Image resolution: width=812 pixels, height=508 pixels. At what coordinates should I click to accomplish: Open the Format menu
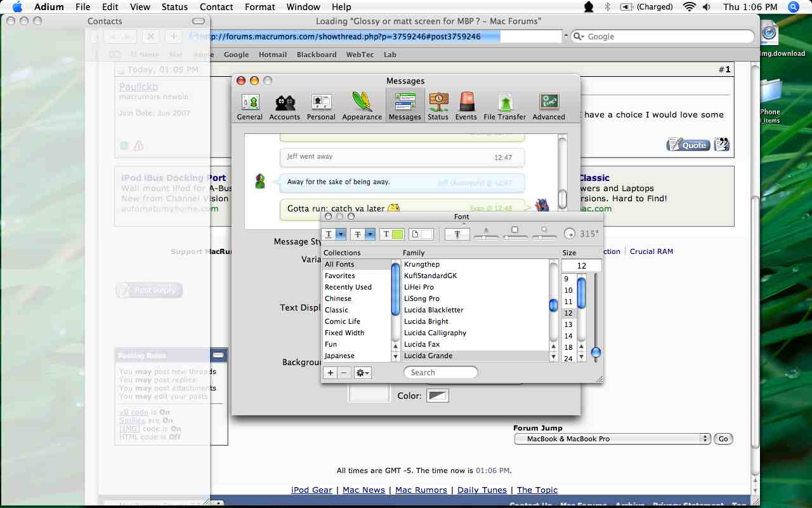[260, 7]
